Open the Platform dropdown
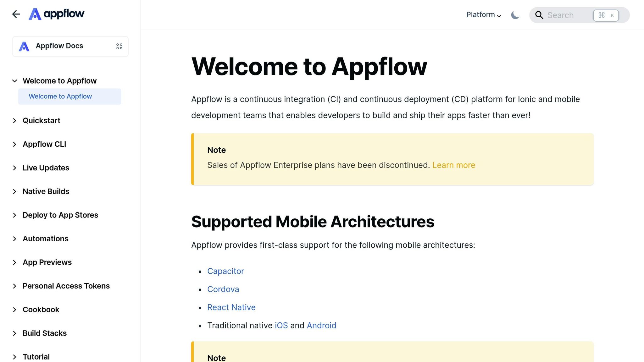644x362 pixels. (484, 15)
